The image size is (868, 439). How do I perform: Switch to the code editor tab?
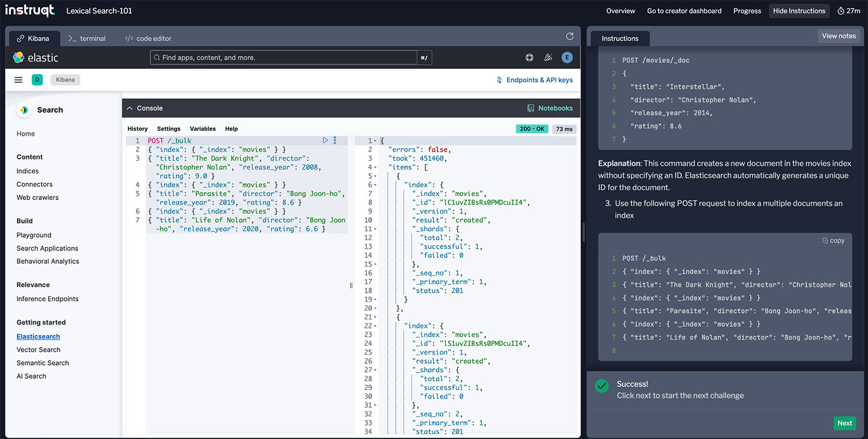tap(148, 38)
